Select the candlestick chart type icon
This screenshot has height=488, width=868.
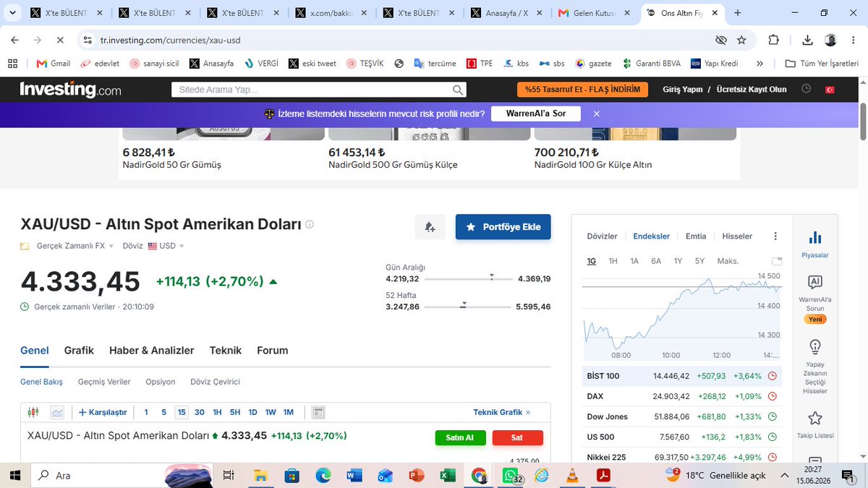tap(33, 412)
